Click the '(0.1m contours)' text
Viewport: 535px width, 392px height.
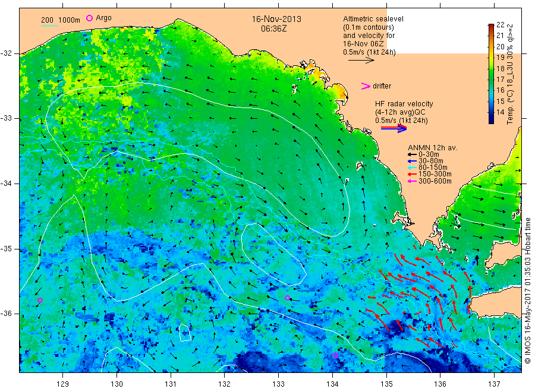[369, 27]
